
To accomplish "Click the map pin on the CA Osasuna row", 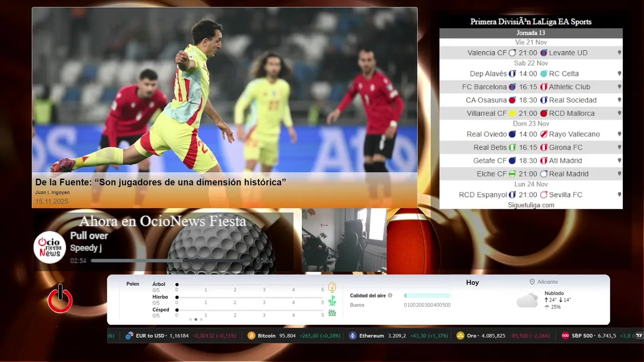I will [619, 100].
